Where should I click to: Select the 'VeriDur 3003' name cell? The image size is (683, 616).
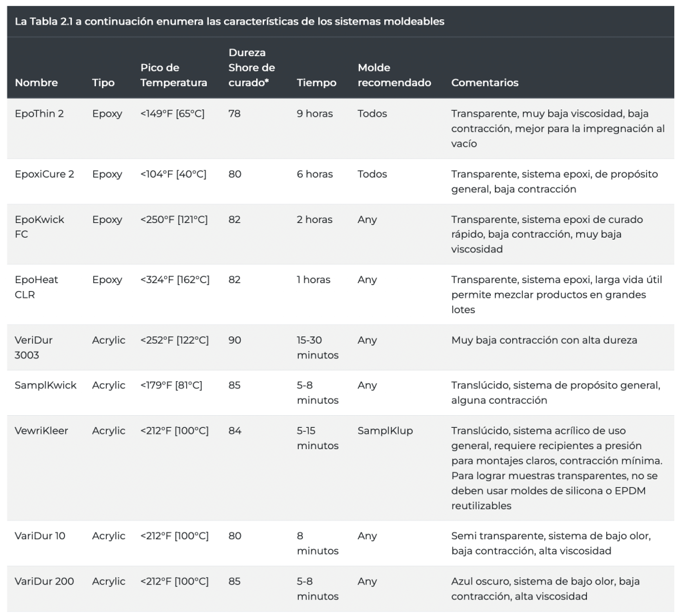coord(33,348)
